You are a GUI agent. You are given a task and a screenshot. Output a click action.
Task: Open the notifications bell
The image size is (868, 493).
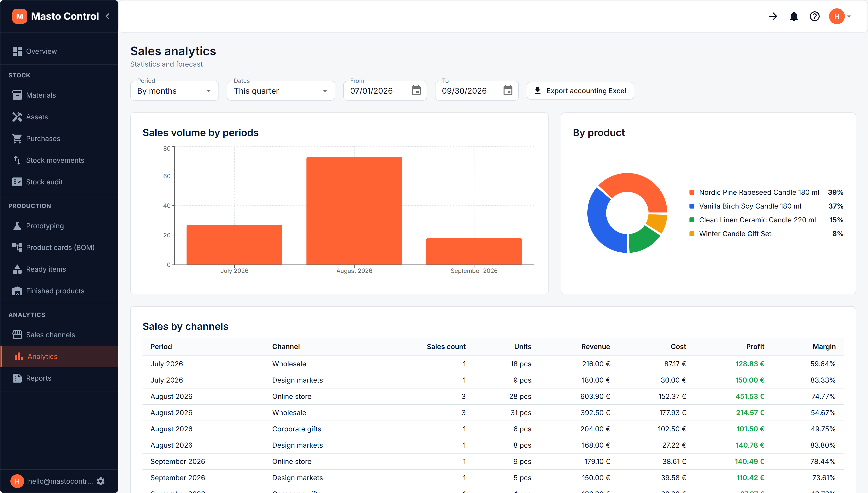coord(794,16)
